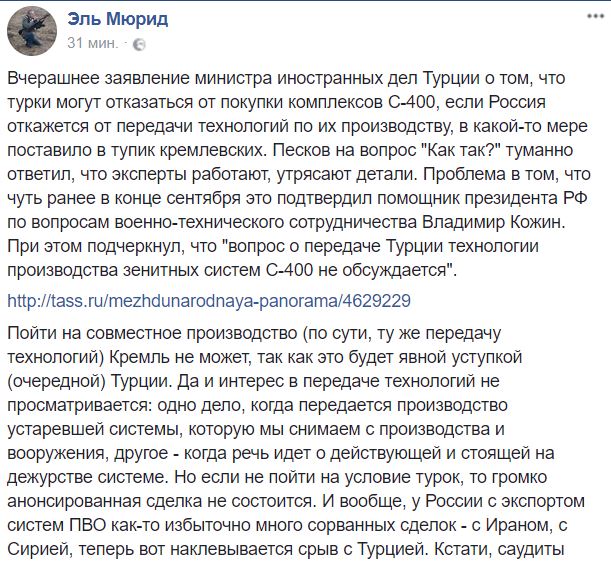Viewport: 611px width, 565px height.
Task: Click the globe public-privacy icon
Action: (x=139, y=44)
